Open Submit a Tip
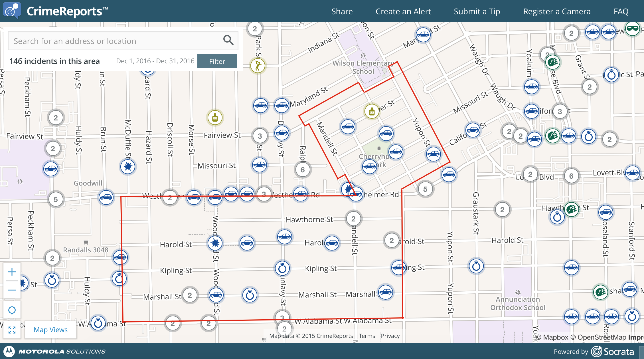 tap(477, 11)
